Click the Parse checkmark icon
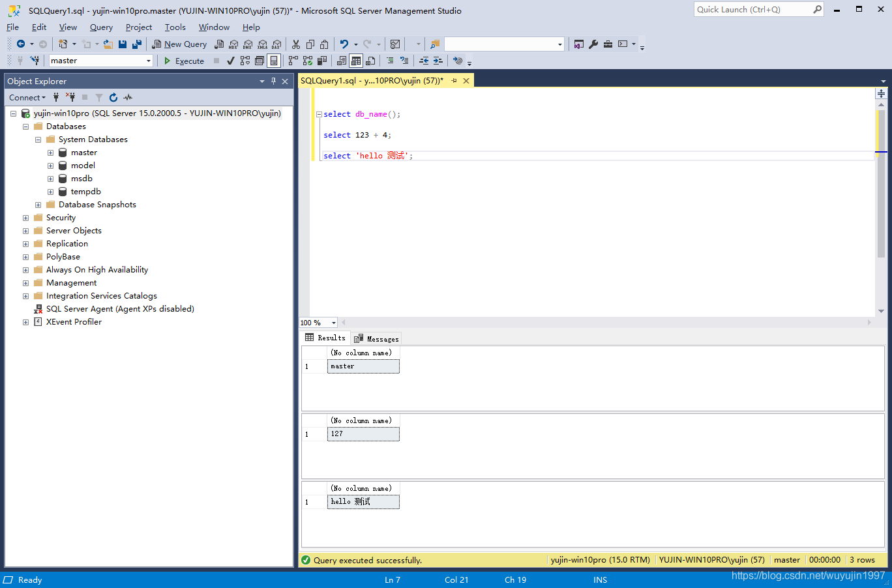 click(x=231, y=61)
